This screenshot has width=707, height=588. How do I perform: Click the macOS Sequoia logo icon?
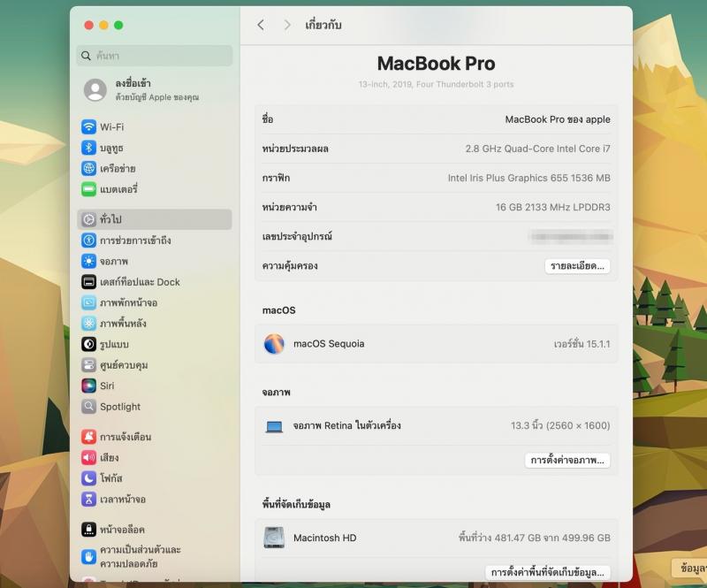click(274, 344)
